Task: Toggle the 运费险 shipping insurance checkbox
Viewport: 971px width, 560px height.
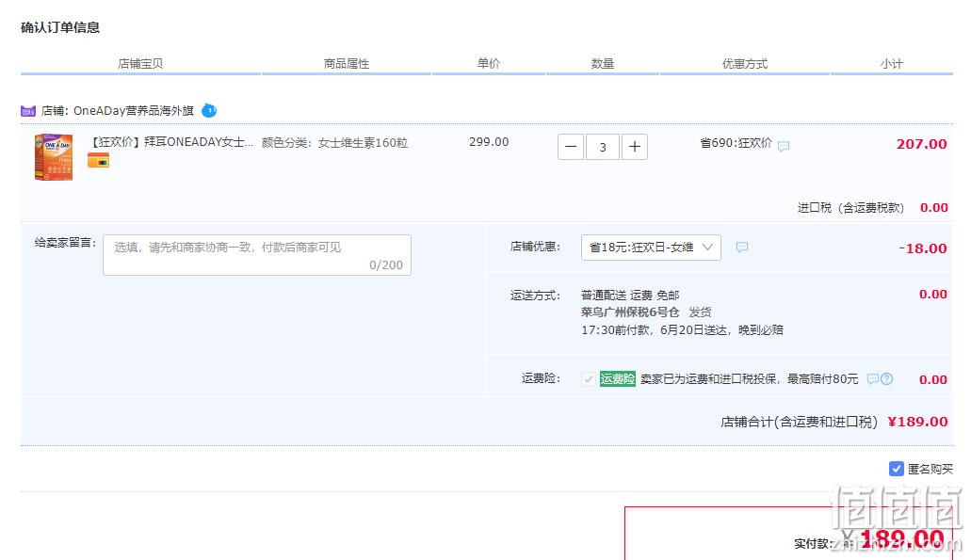Action: [x=589, y=378]
